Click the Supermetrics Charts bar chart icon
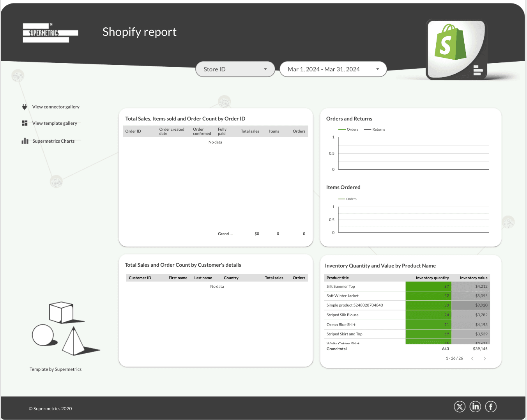This screenshot has height=420, width=527. click(25, 141)
